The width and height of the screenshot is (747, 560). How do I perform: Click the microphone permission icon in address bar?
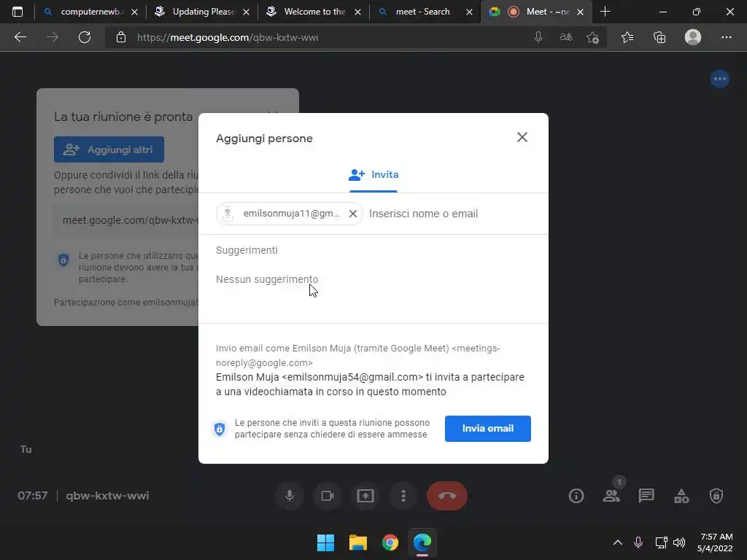(538, 37)
